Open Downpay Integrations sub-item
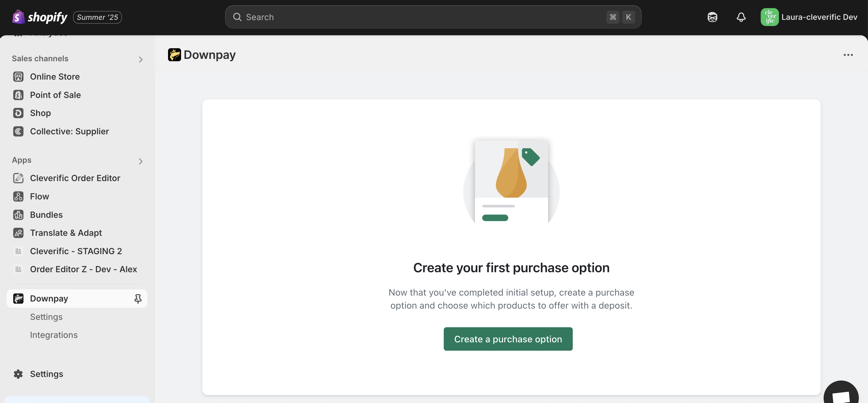 click(54, 335)
